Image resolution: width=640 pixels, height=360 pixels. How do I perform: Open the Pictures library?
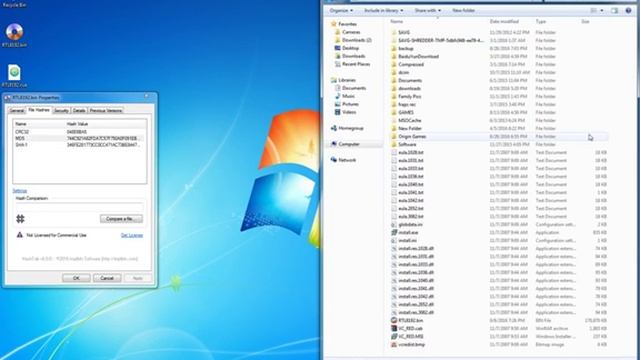346,104
